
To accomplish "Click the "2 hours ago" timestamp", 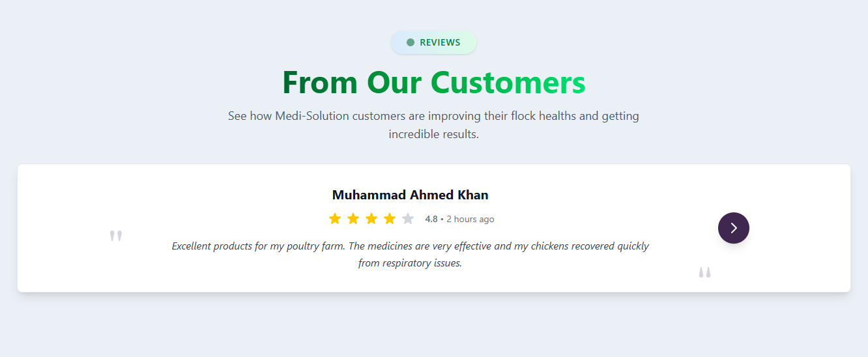I will pyautogui.click(x=470, y=220).
